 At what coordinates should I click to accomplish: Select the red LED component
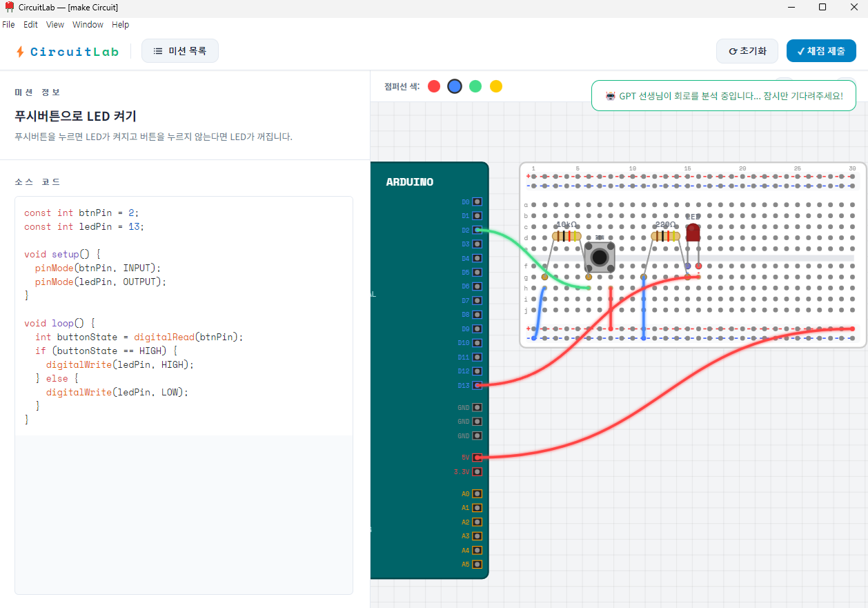(x=693, y=233)
